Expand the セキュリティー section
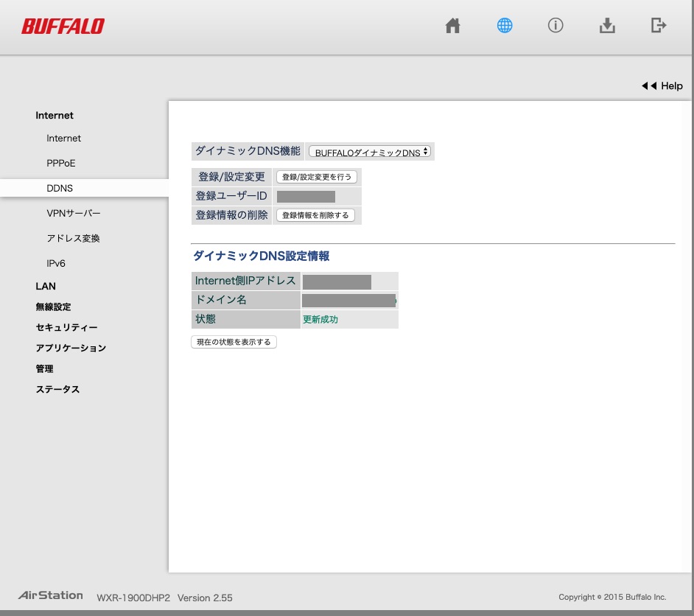 tap(66, 327)
